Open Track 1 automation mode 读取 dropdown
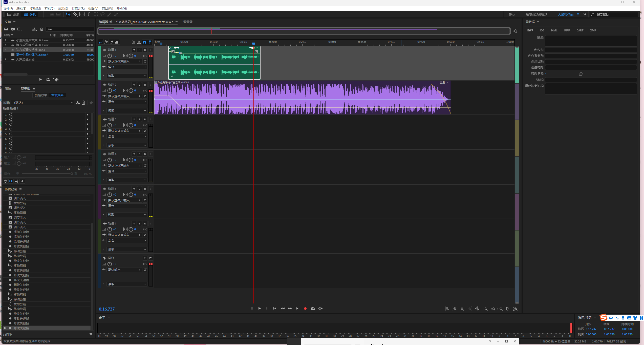 pyautogui.click(x=126, y=76)
